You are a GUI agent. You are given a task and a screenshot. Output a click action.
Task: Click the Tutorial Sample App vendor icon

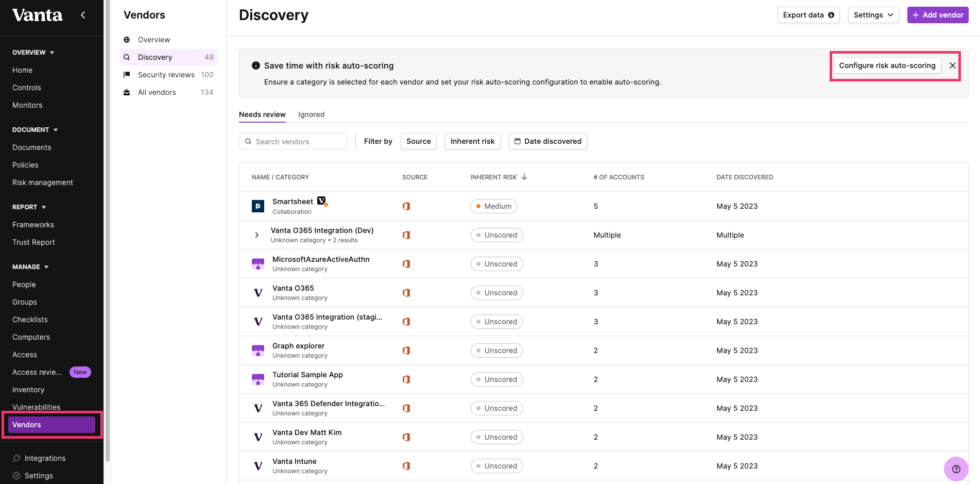(x=258, y=379)
